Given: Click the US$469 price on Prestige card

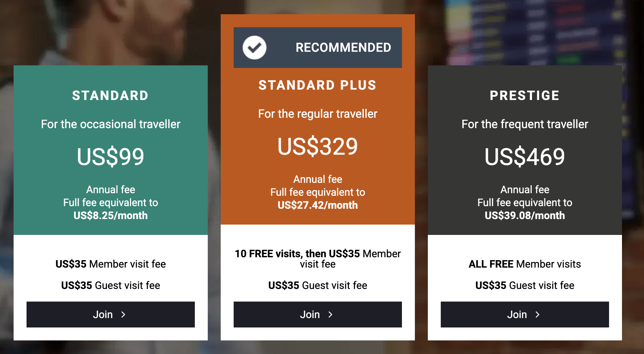Looking at the screenshot, I should [x=524, y=157].
